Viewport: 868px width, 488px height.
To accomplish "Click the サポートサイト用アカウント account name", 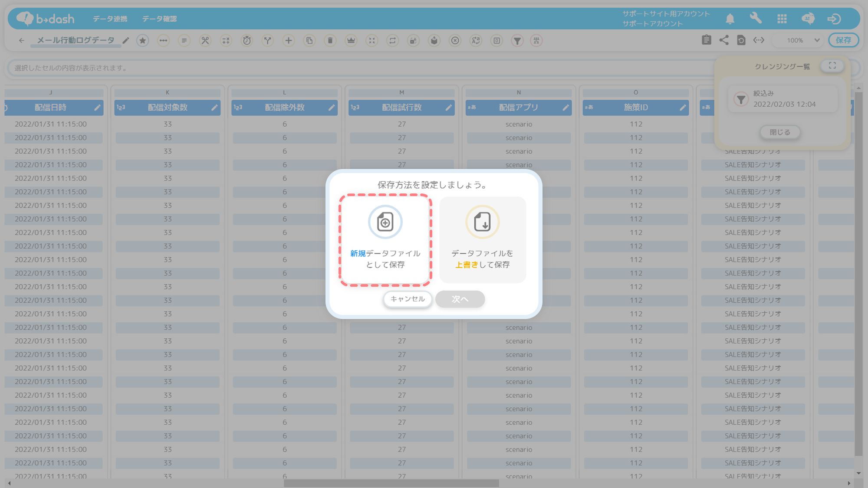I will pyautogui.click(x=666, y=14).
